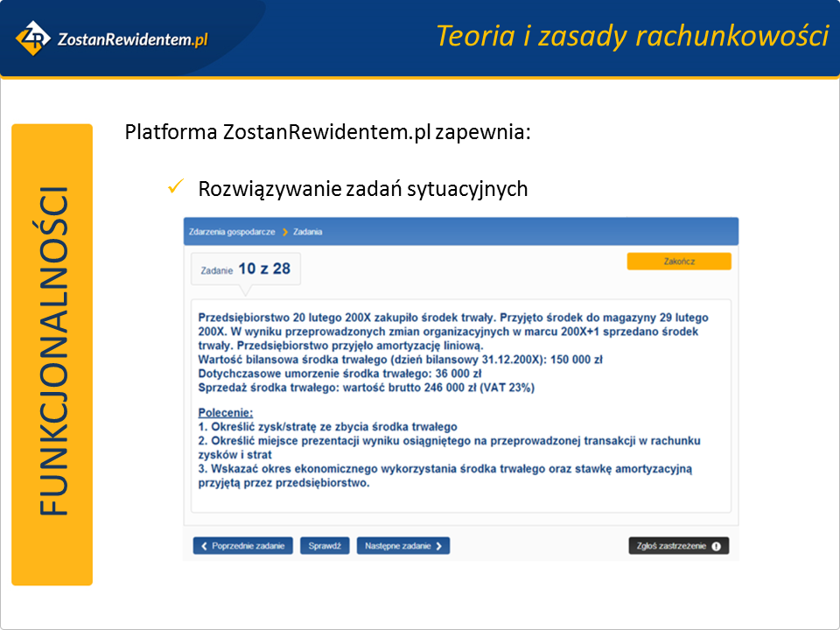Open Zdarzenia gospodarcze breadcrumb
The width and height of the screenshot is (840, 630).
tap(232, 232)
